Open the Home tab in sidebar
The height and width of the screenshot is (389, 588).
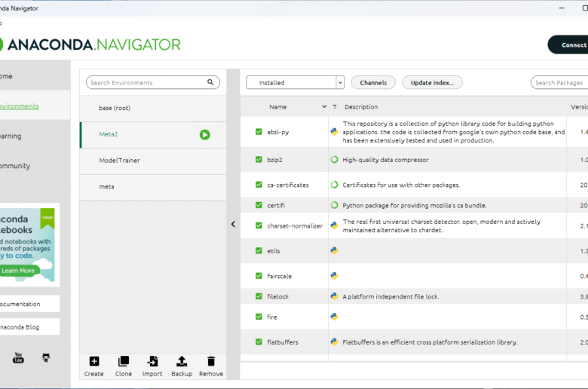(34, 76)
